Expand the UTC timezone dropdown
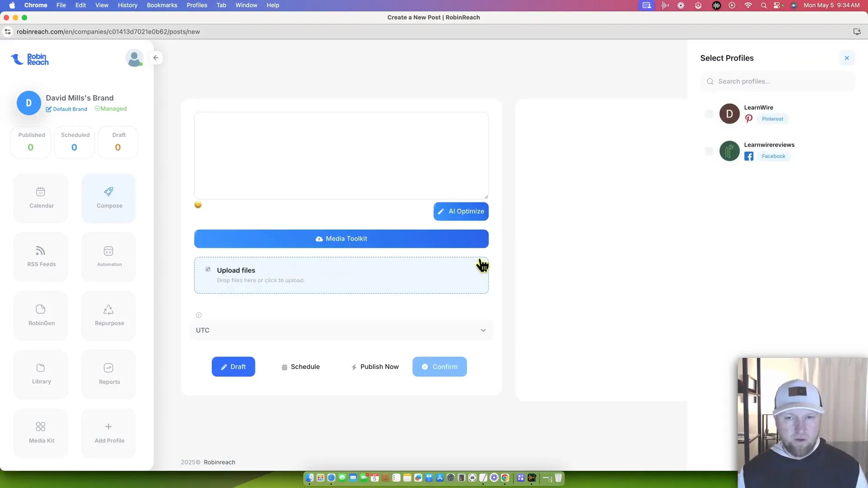The width and height of the screenshot is (868, 488). tap(341, 330)
